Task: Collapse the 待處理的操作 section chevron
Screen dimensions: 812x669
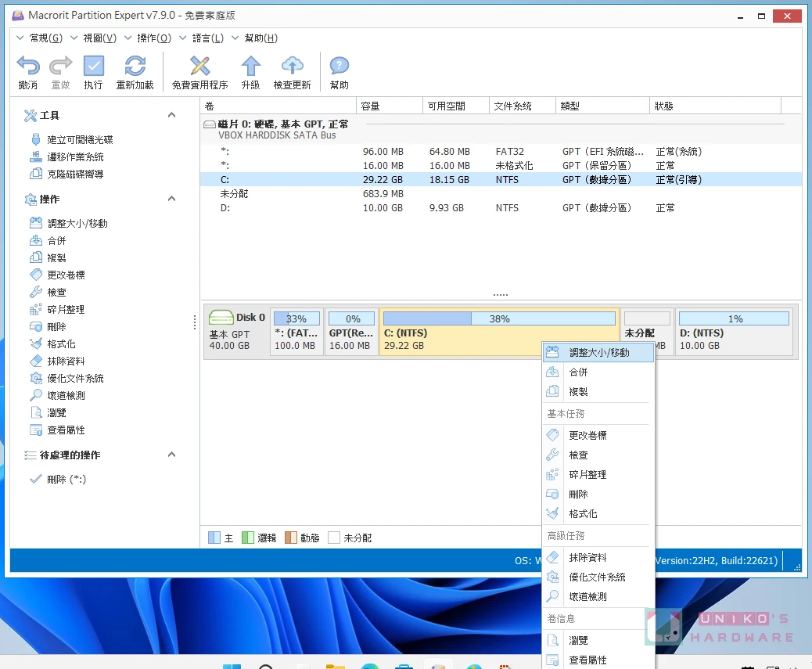Action: click(x=171, y=455)
